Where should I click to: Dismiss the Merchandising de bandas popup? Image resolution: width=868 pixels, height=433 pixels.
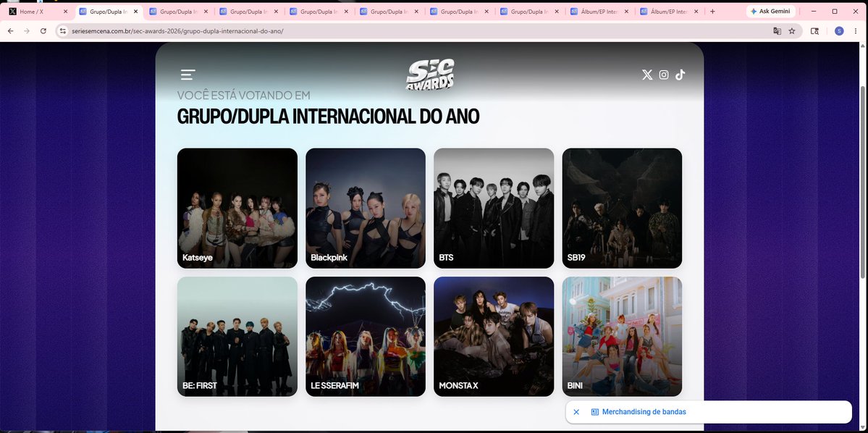tap(576, 412)
